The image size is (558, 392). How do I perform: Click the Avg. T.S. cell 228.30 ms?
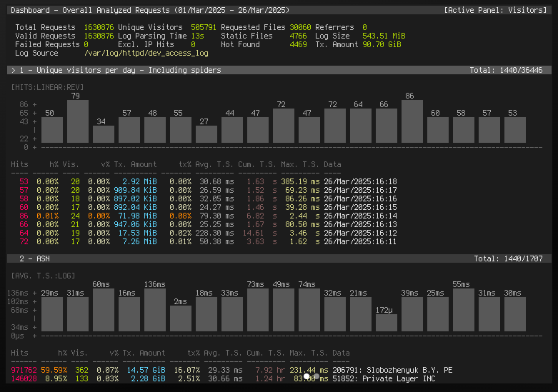click(x=214, y=233)
